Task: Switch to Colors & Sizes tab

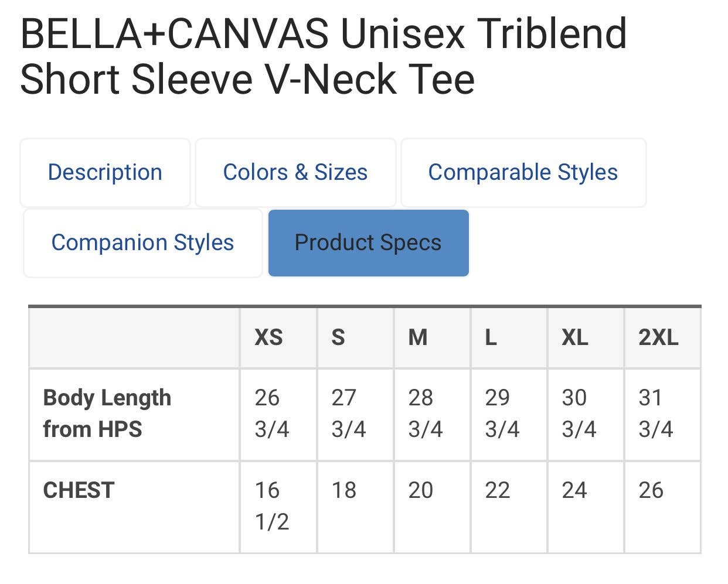Action: [295, 172]
